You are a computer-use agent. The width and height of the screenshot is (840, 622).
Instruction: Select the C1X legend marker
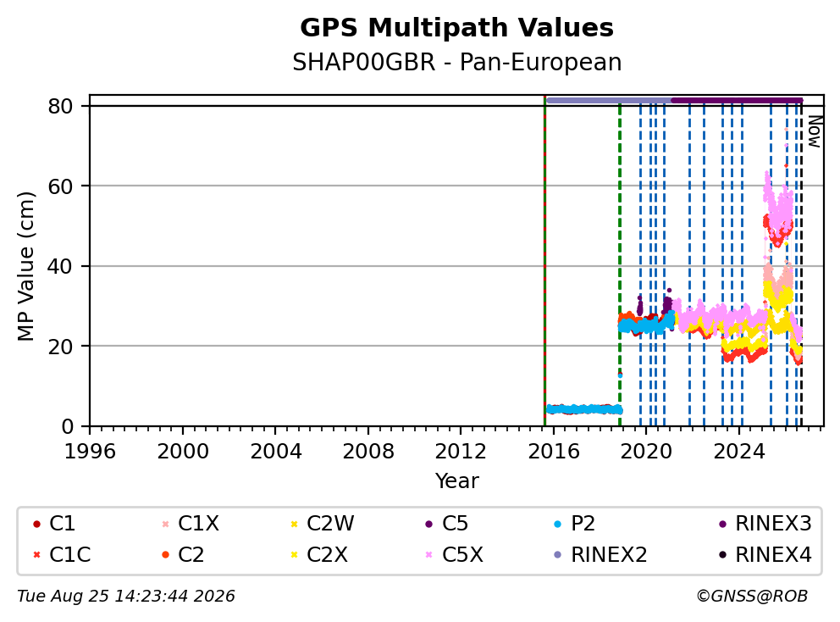click(165, 524)
